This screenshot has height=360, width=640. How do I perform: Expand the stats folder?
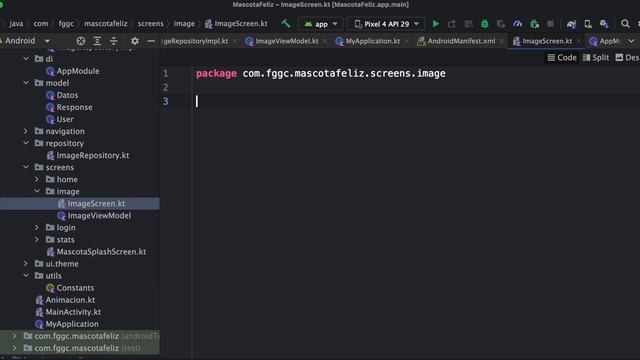click(x=37, y=240)
